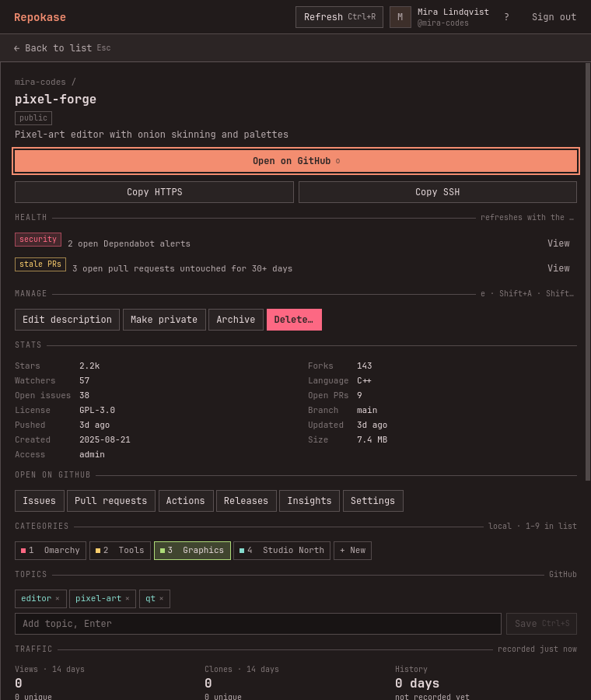Image resolution: width=591 pixels, height=700 pixels.
Task: Click the Forks value 143
Action: point(364,366)
